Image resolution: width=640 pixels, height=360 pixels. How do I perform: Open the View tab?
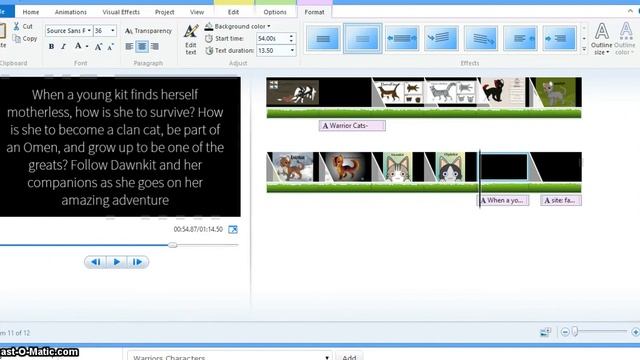[x=197, y=12]
